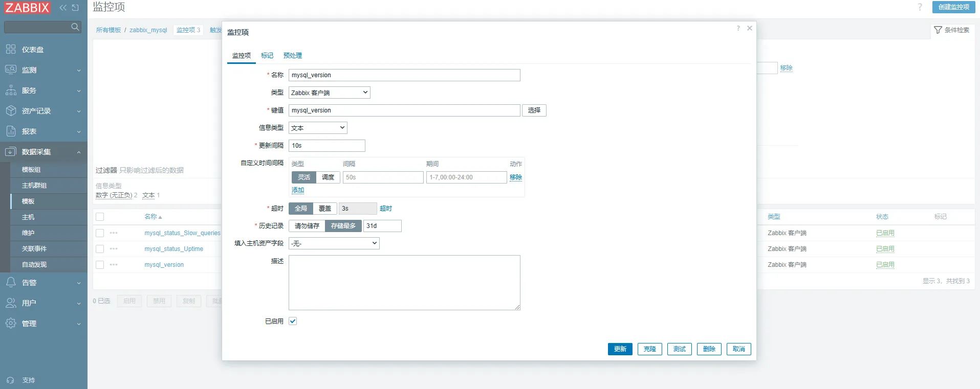Expand the 告警 sidebar menu
Viewport: 980px width, 389px height.
coord(79,283)
